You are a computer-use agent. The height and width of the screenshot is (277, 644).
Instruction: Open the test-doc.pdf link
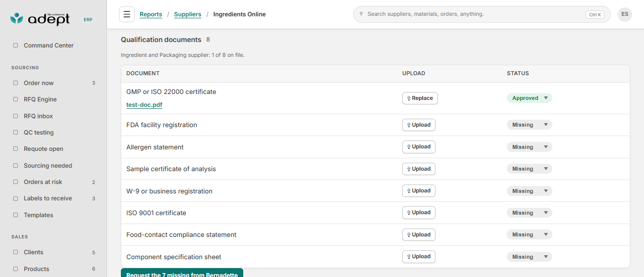(144, 105)
